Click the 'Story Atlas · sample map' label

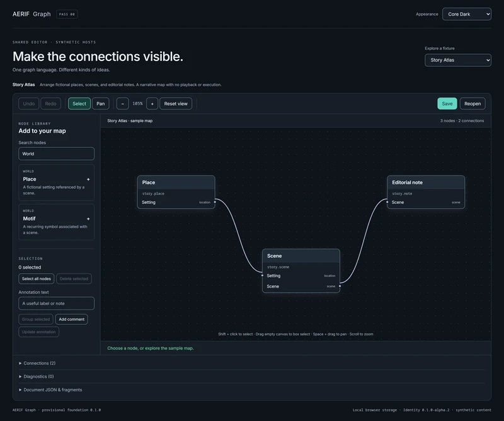tap(130, 121)
